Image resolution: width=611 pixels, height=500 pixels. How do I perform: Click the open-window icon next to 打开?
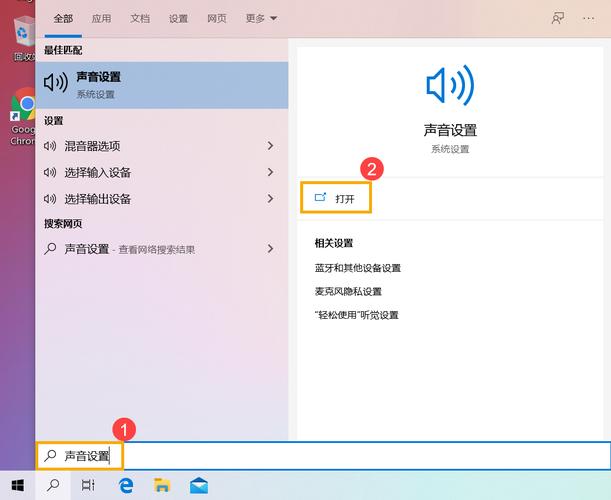[x=320, y=198]
